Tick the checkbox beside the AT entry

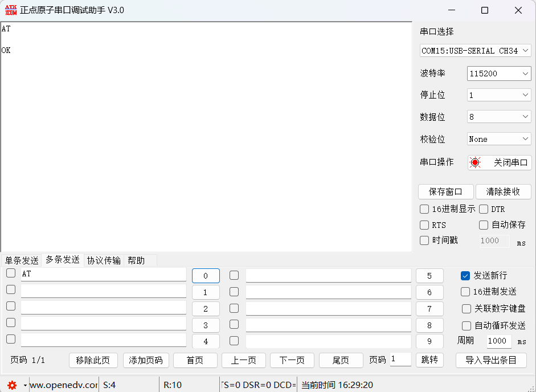pyautogui.click(x=11, y=273)
